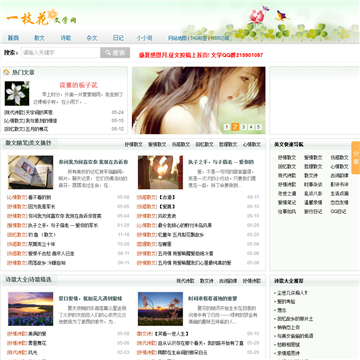Click the girl banner image in the carousel

199,100
